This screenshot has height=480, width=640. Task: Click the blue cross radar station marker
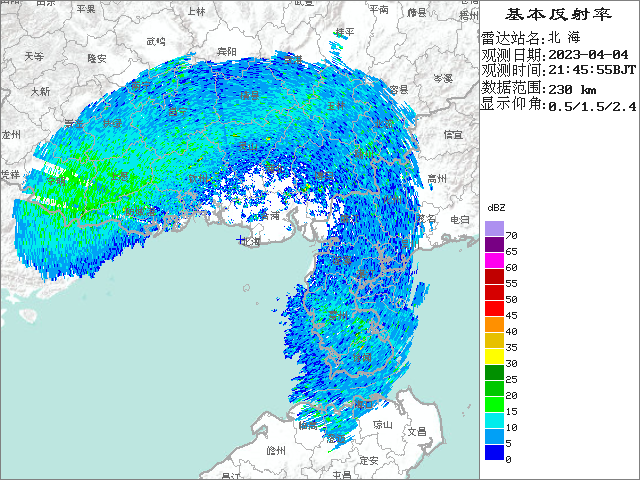(240, 240)
